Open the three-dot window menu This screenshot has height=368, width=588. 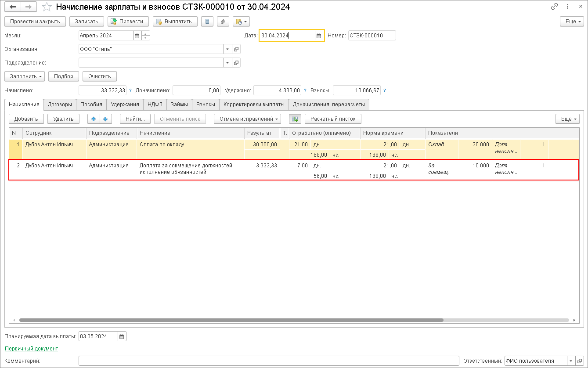coord(567,7)
